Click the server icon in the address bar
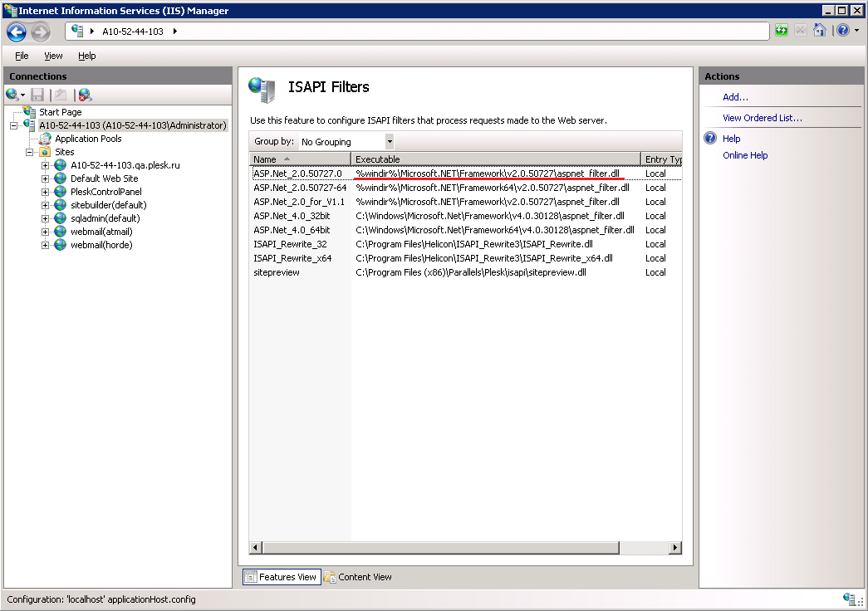Viewport: 868px width, 611px height. (77, 31)
